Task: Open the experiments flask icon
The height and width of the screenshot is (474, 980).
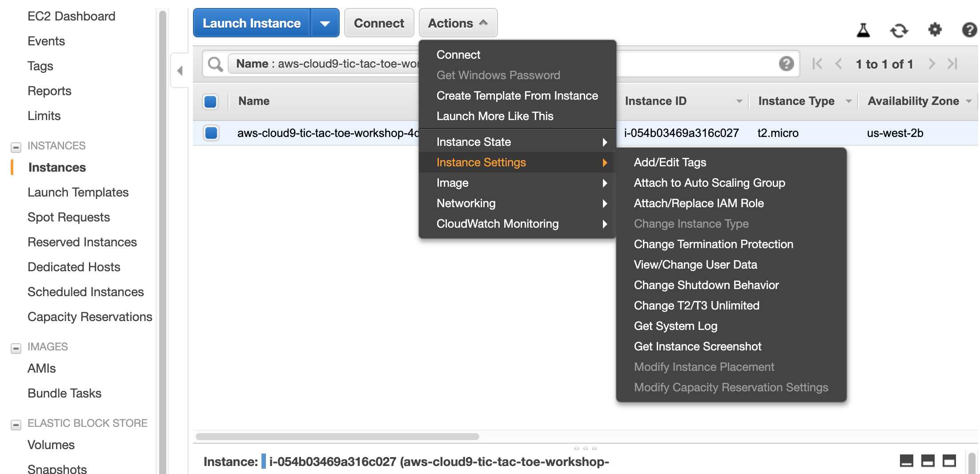Action: coord(863,30)
